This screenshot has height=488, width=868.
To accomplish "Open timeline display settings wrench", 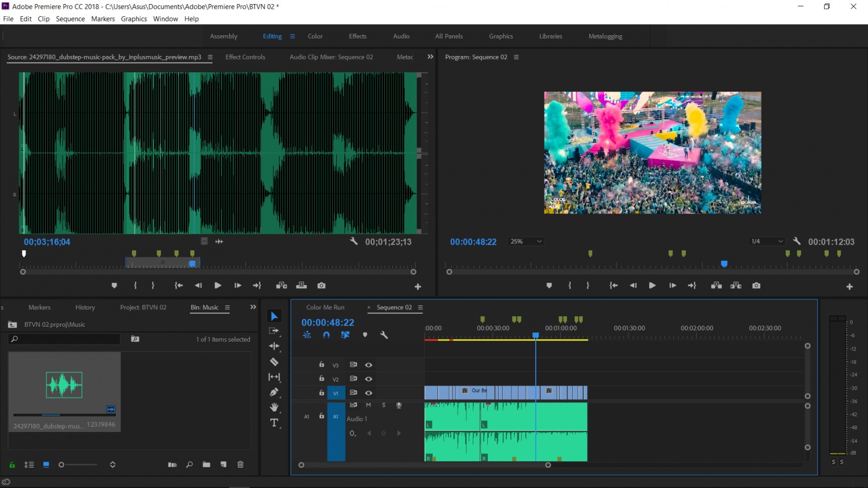I will click(384, 335).
